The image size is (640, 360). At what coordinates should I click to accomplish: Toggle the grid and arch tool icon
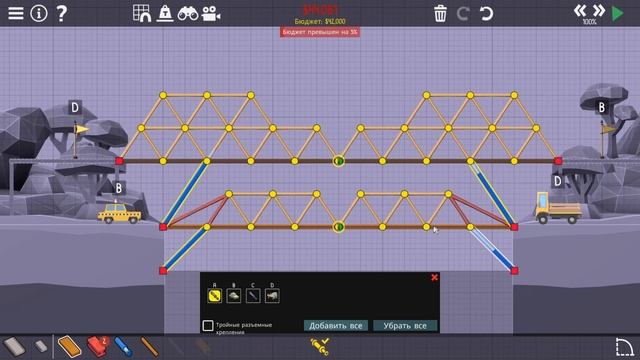coord(142,13)
